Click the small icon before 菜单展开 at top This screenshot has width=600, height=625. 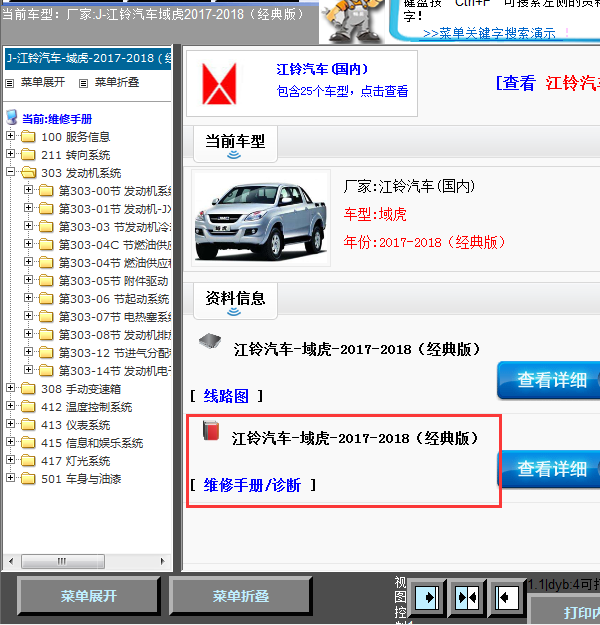click(10, 83)
